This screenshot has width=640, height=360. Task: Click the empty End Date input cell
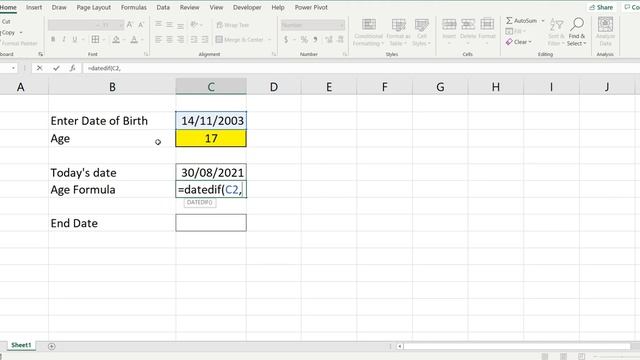click(x=211, y=223)
